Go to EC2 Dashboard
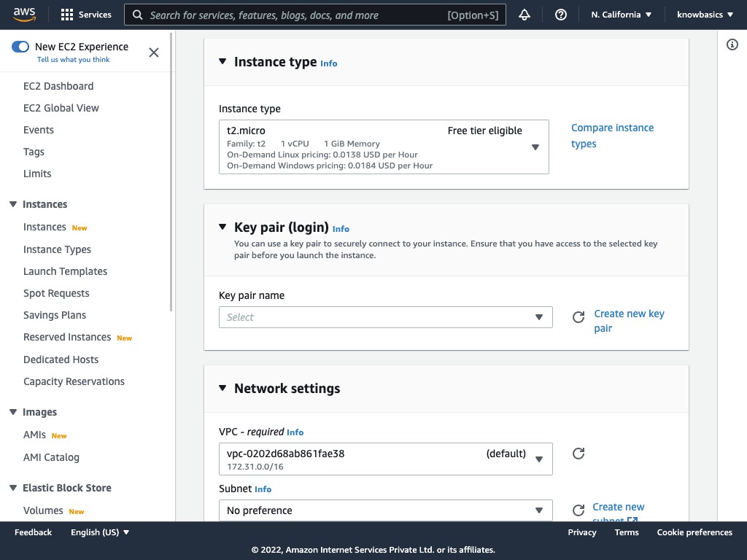Viewport: 747px width, 560px height. [x=58, y=86]
